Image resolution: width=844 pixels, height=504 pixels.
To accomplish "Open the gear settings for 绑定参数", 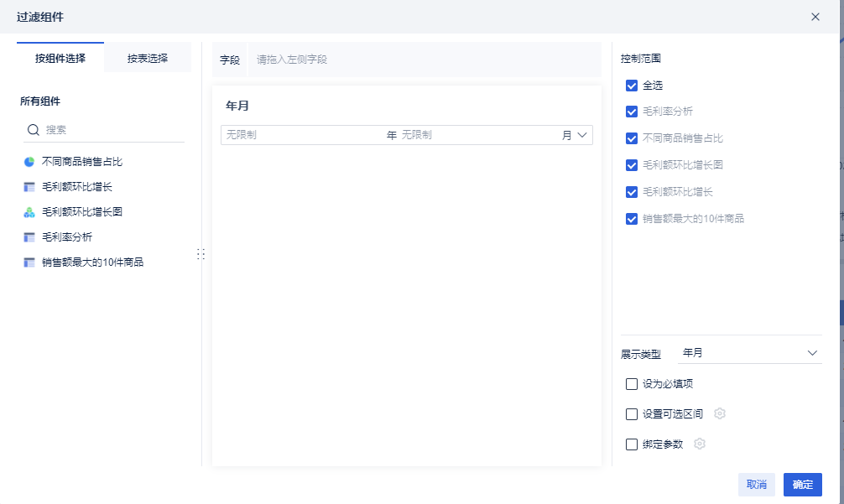I will pos(700,444).
